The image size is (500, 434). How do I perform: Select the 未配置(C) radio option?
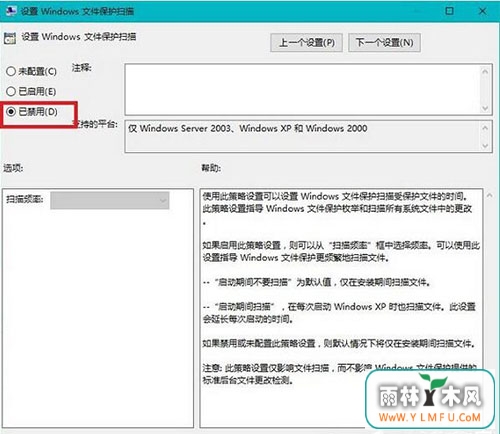tap(31, 71)
